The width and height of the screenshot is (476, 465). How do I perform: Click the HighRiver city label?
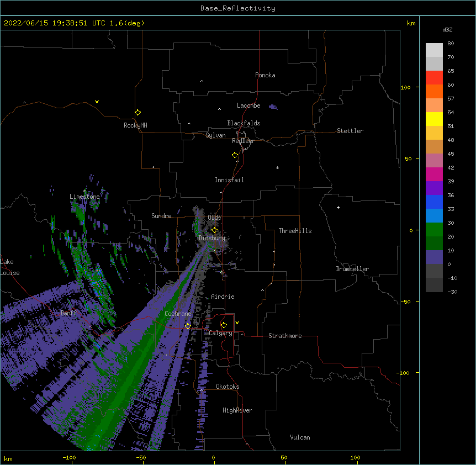tap(237, 410)
